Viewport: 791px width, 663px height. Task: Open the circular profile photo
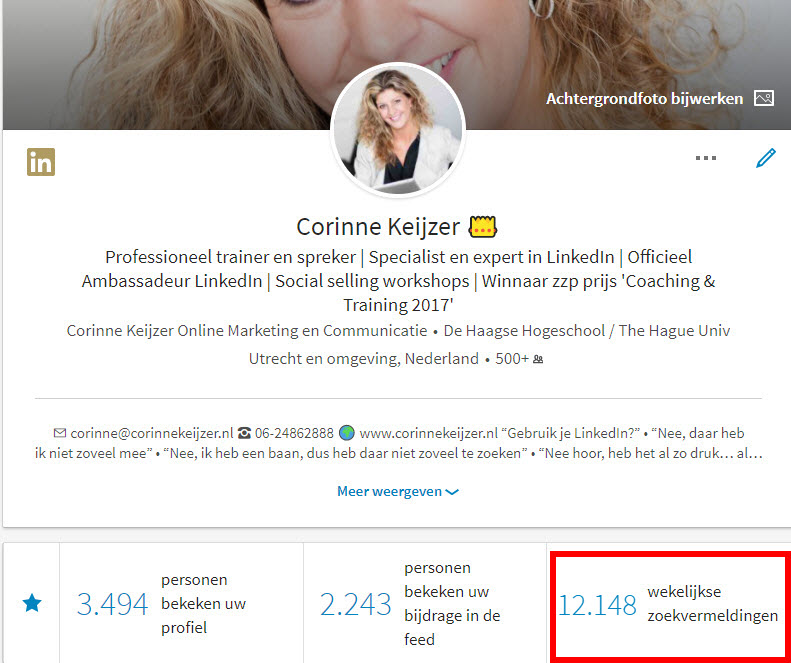[398, 130]
